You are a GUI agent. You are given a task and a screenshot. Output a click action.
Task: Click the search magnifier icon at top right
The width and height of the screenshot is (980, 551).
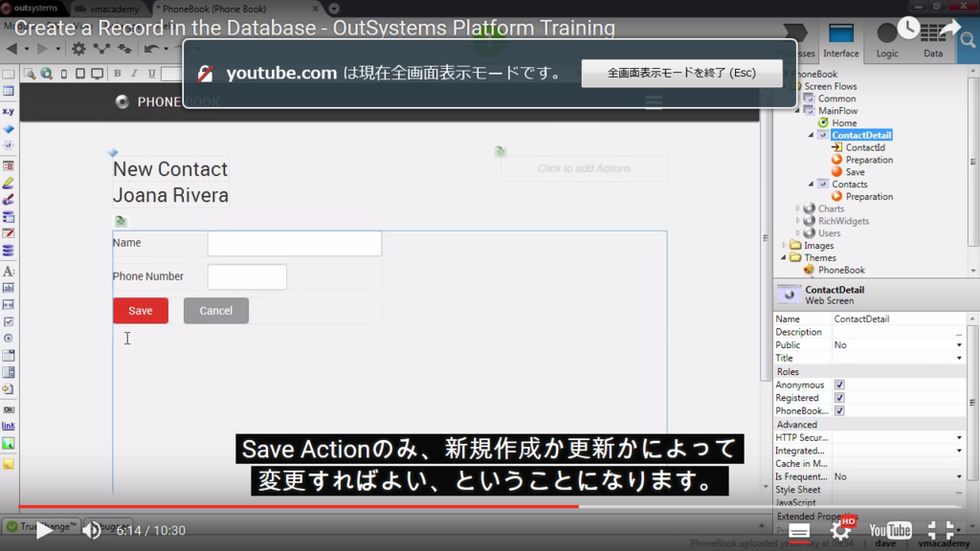[968, 41]
